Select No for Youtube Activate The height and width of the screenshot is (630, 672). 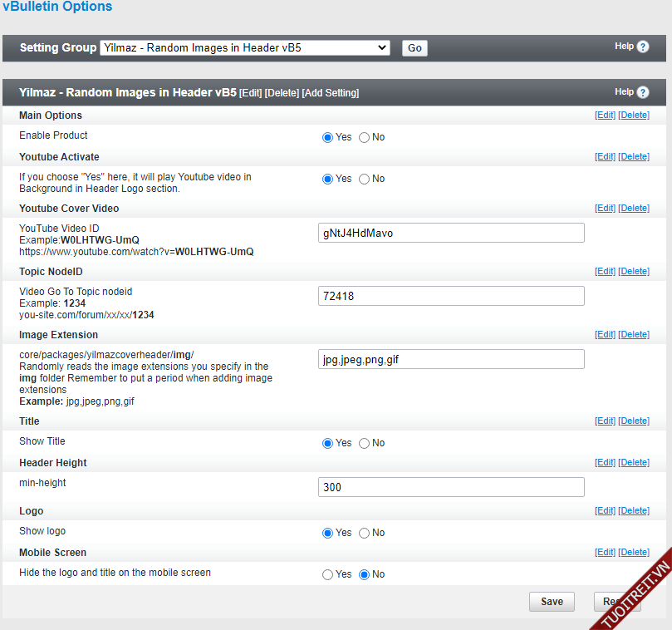click(365, 180)
